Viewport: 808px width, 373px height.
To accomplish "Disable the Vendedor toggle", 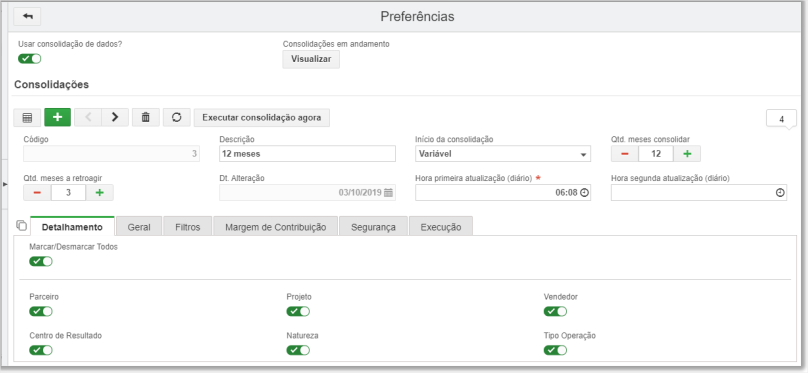I will click(555, 311).
